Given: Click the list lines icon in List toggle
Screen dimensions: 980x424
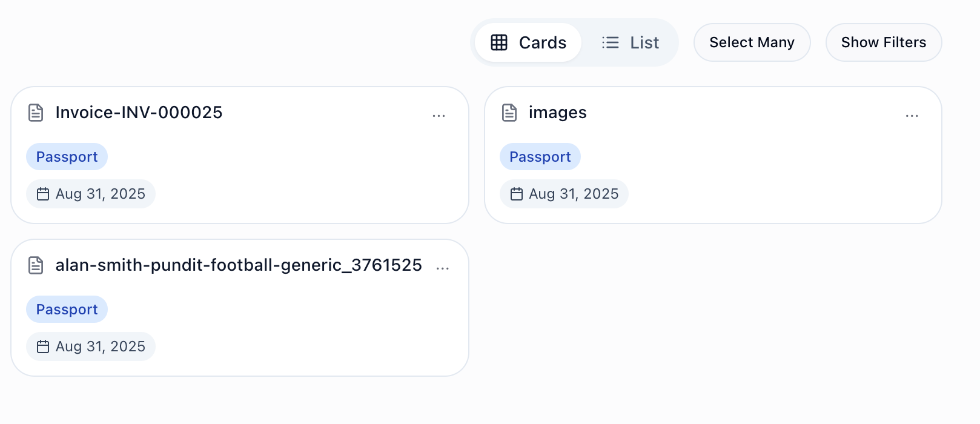Looking at the screenshot, I should pos(611,42).
